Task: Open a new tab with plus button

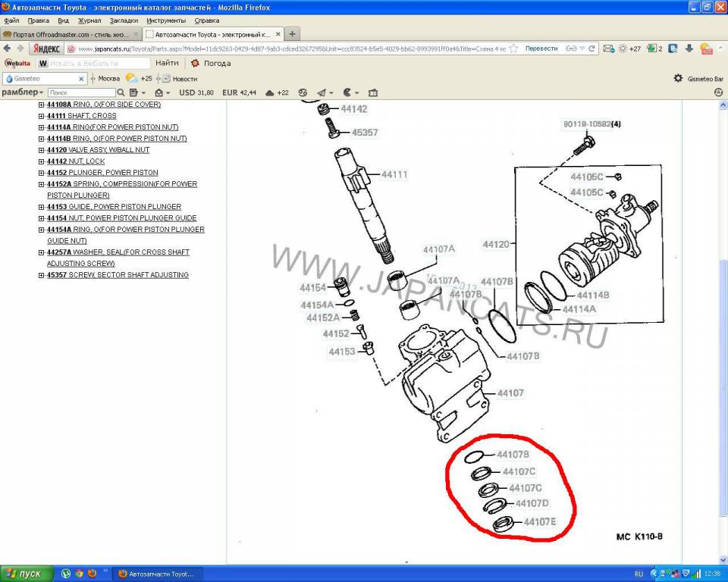Action: (x=293, y=34)
